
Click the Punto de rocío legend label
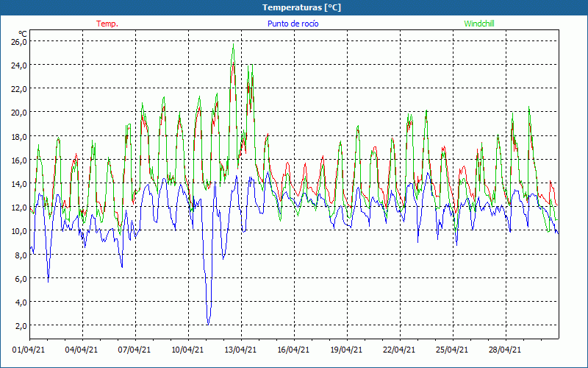click(x=293, y=24)
